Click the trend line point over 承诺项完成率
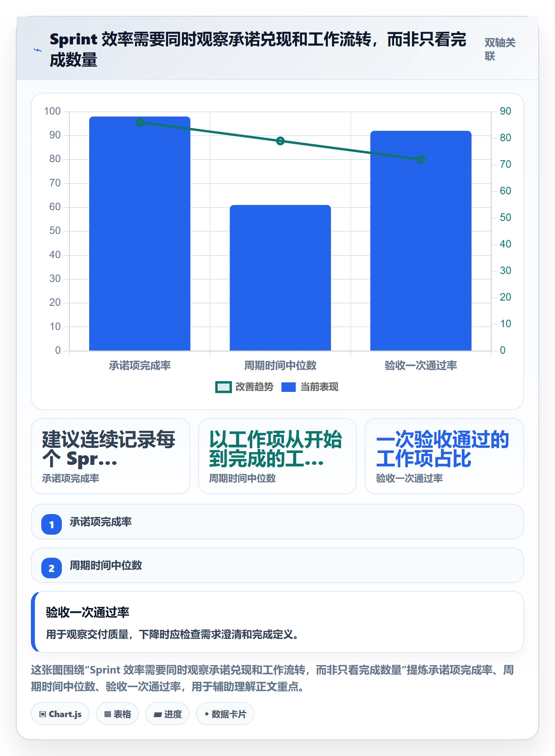 [140, 123]
